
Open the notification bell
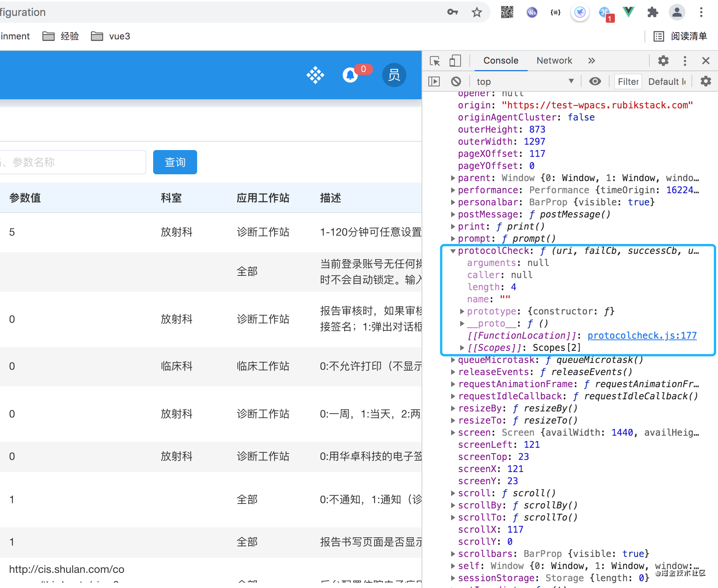click(350, 75)
